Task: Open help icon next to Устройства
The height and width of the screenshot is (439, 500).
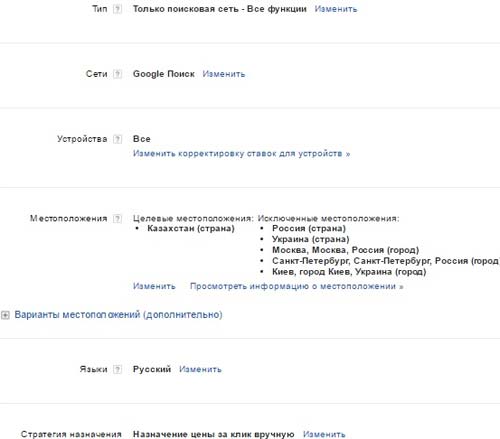Action: pyautogui.click(x=117, y=139)
